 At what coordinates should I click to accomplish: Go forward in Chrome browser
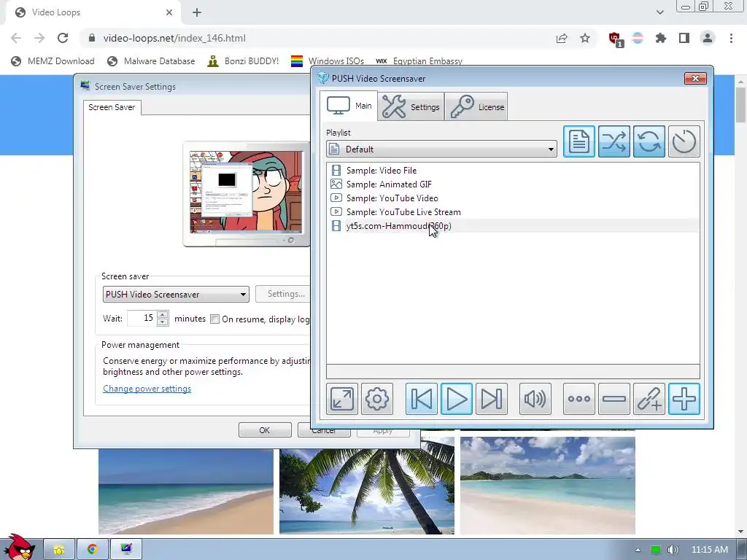click(39, 38)
